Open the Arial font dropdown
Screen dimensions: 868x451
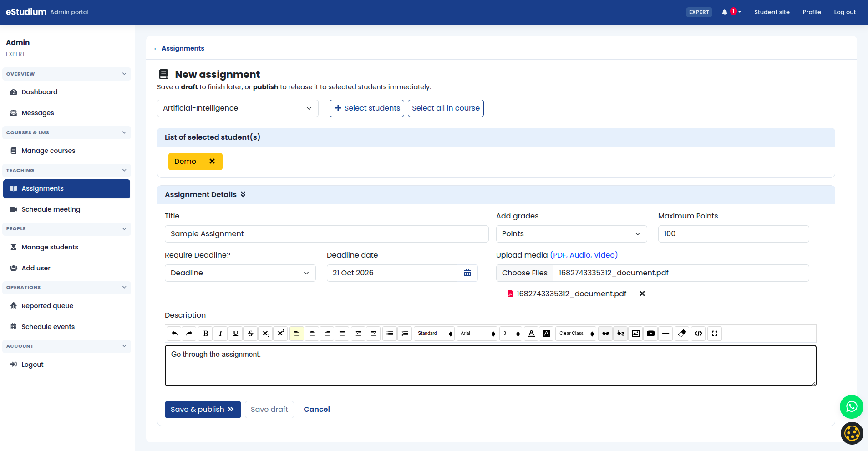(477, 334)
